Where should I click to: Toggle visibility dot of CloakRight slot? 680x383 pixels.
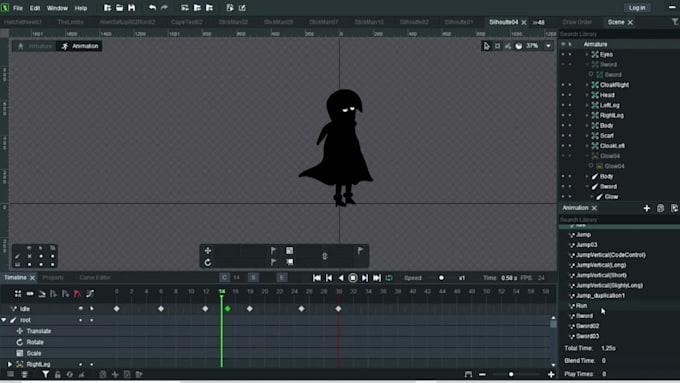(x=563, y=85)
